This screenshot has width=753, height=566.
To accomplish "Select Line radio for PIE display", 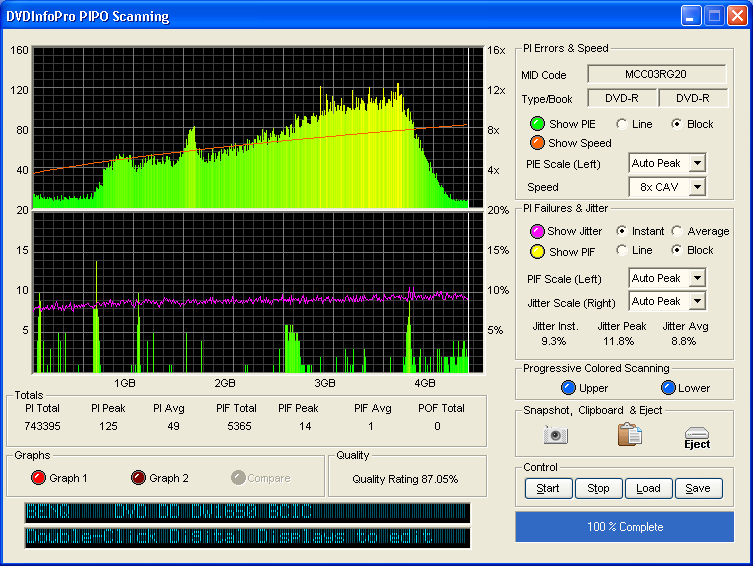I will [622, 124].
